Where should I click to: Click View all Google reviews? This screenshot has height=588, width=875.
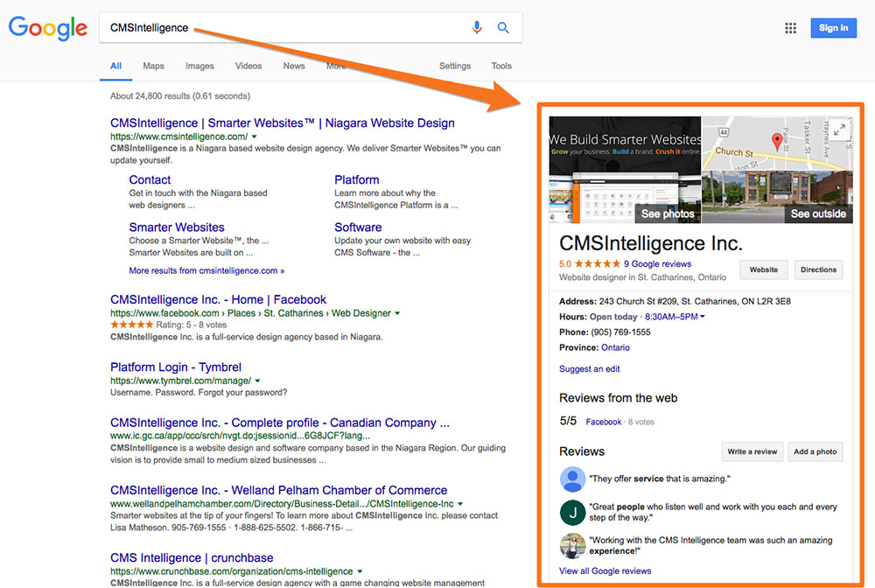(x=605, y=570)
